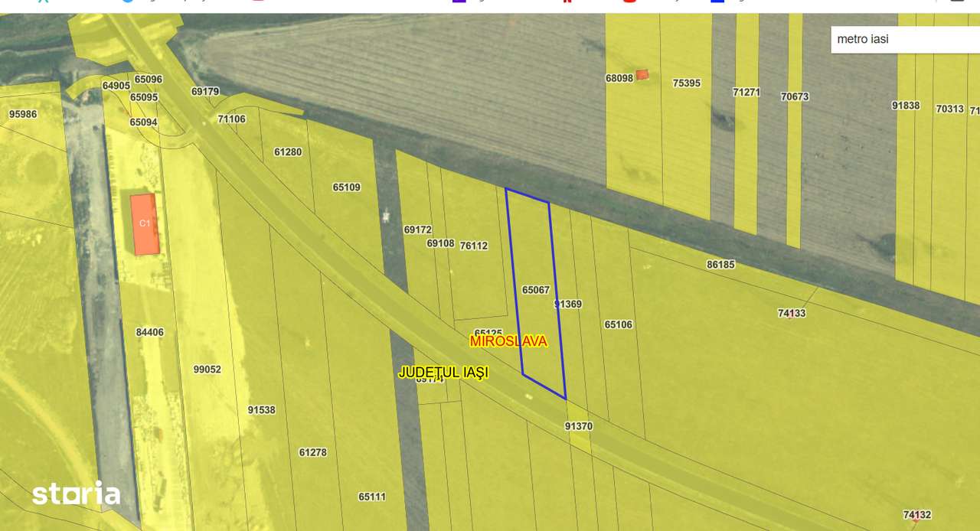Click parcel label 64905
980x531 pixels.
pyautogui.click(x=116, y=86)
